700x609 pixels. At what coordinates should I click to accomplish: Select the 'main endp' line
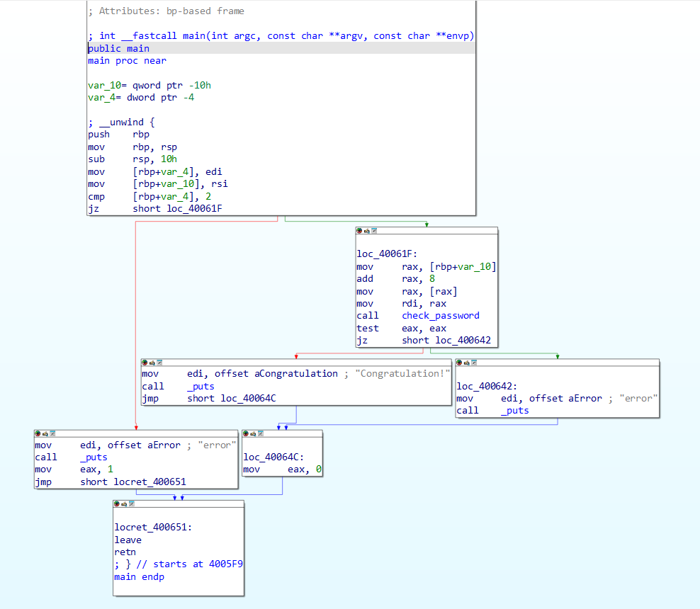pos(140,577)
